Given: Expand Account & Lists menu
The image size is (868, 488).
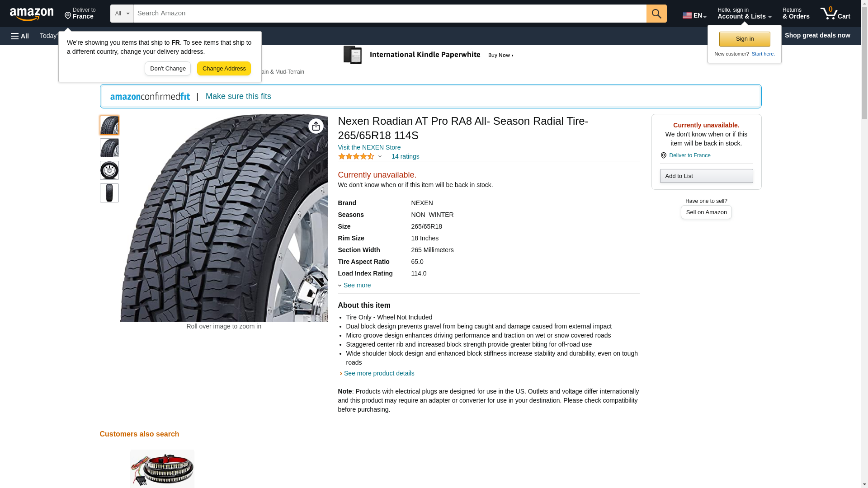Looking at the screenshot, I should 744,14.
